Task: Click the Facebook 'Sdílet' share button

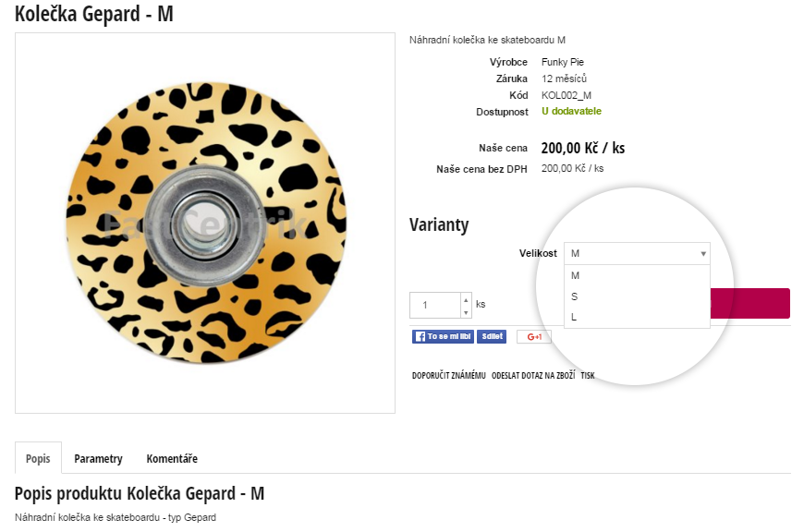Action: [492, 336]
